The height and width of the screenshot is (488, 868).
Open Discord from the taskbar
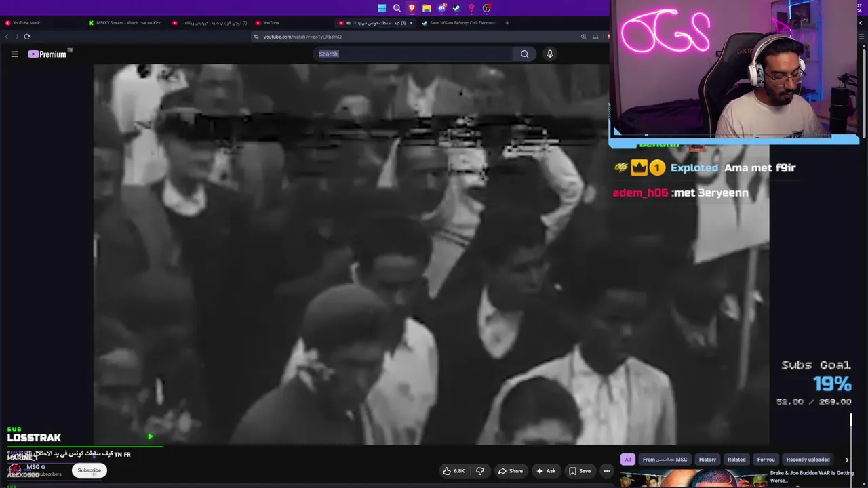tap(441, 8)
